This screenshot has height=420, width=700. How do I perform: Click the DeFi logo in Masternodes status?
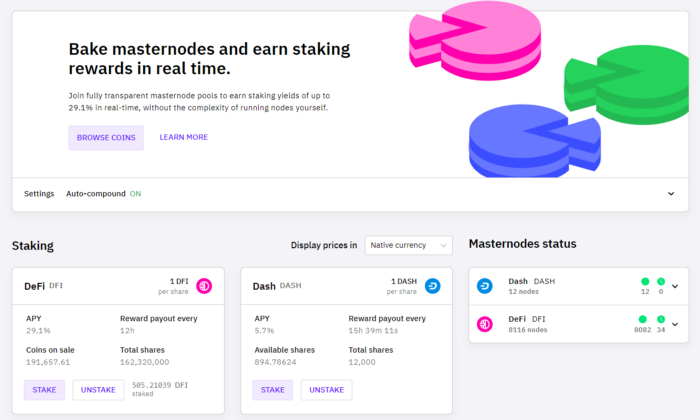(485, 324)
